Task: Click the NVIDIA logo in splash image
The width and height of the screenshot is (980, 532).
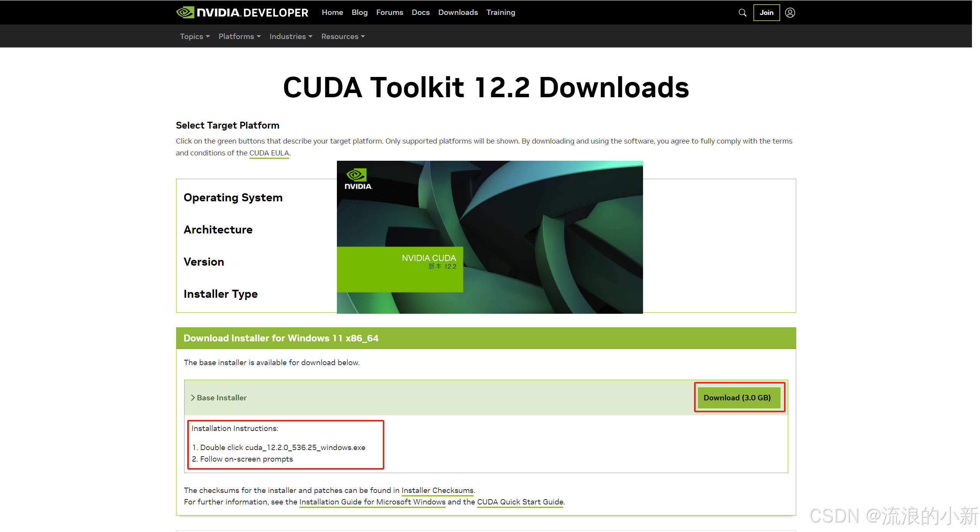Action: tap(358, 179)
